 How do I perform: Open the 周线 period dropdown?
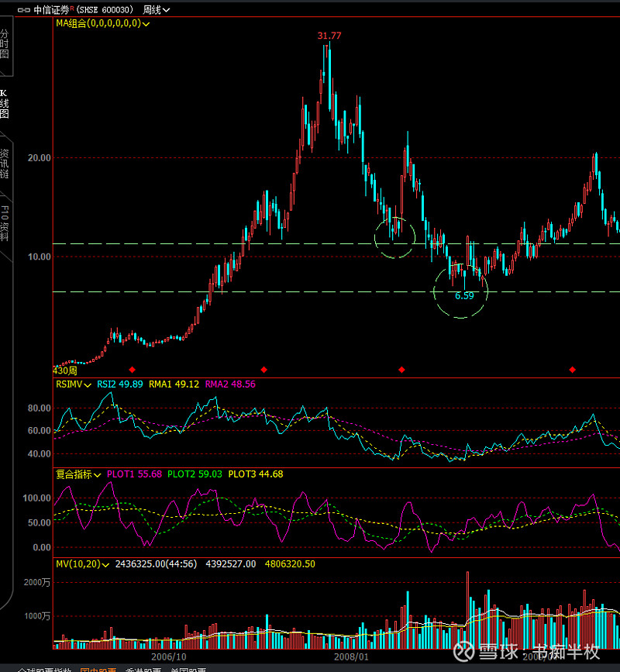point(156,10)
